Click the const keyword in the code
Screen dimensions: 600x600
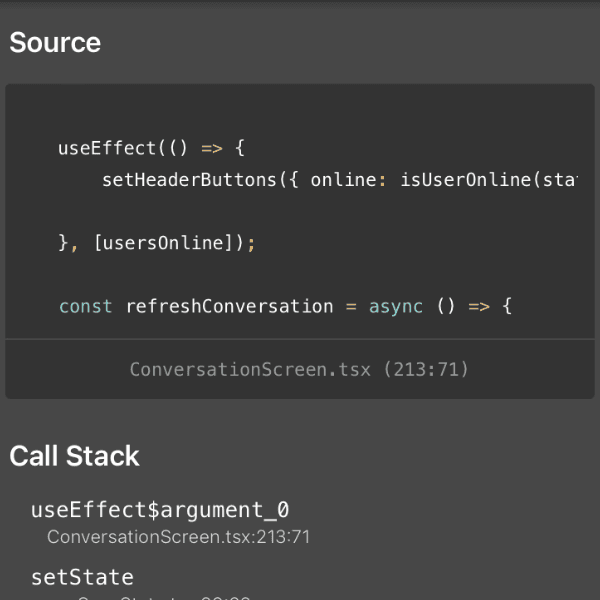(86, 306)
